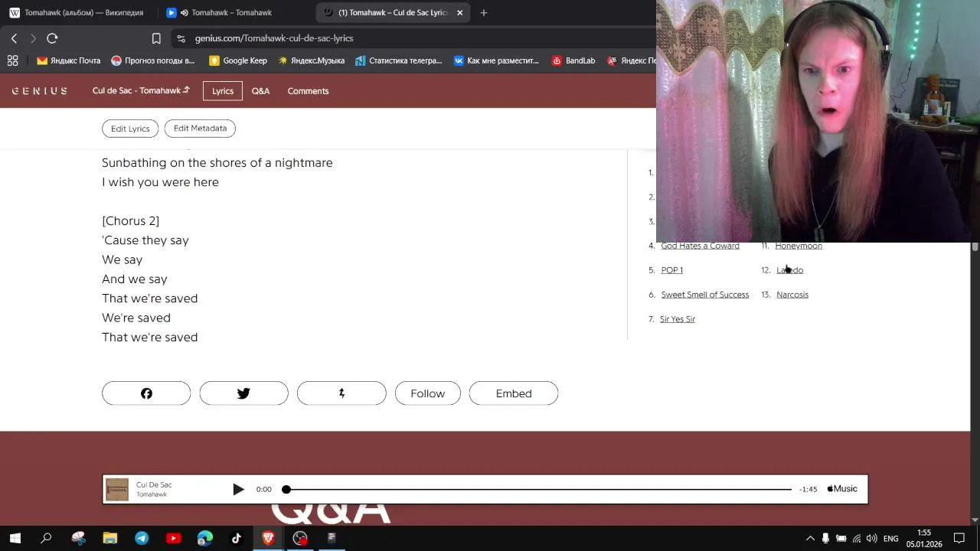Play the Cul De Sac preview

point(238,489)
